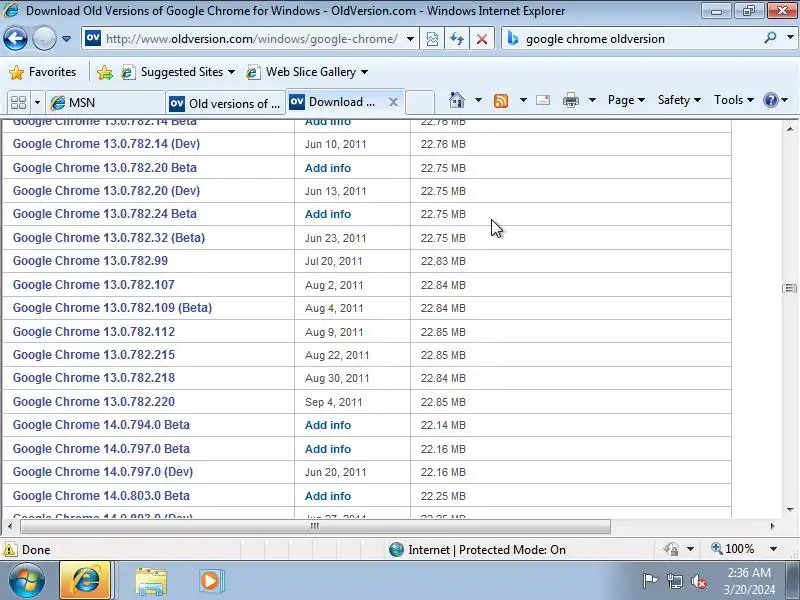Click the RSS Feeds icon
This screenshot has height=600, width=800.
tap(501, 101)
